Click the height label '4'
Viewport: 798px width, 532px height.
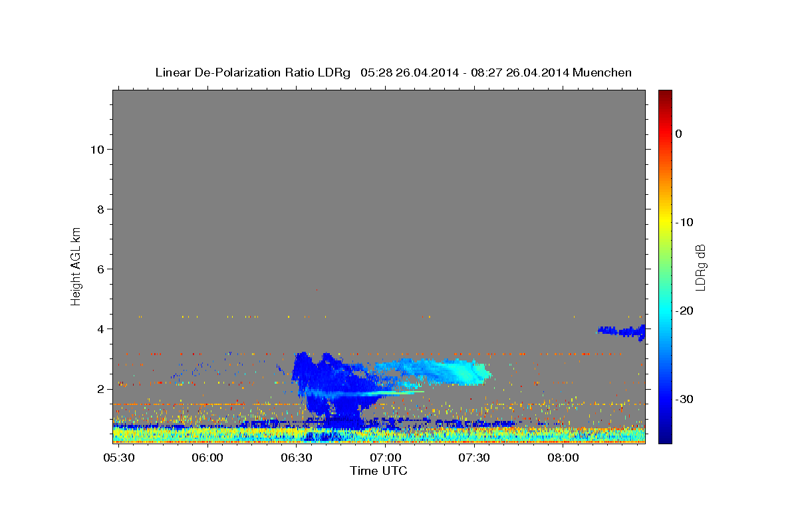100,329
